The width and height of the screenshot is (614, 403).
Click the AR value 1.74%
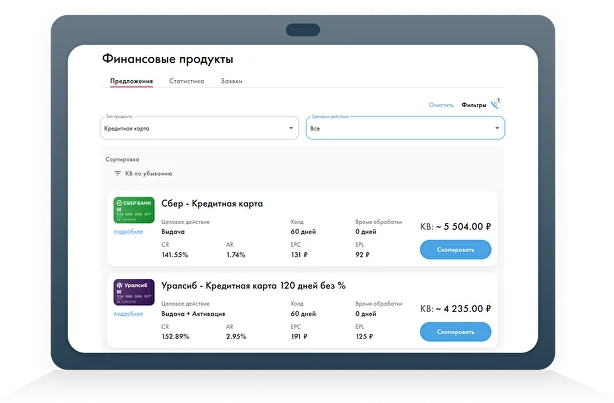236,255
